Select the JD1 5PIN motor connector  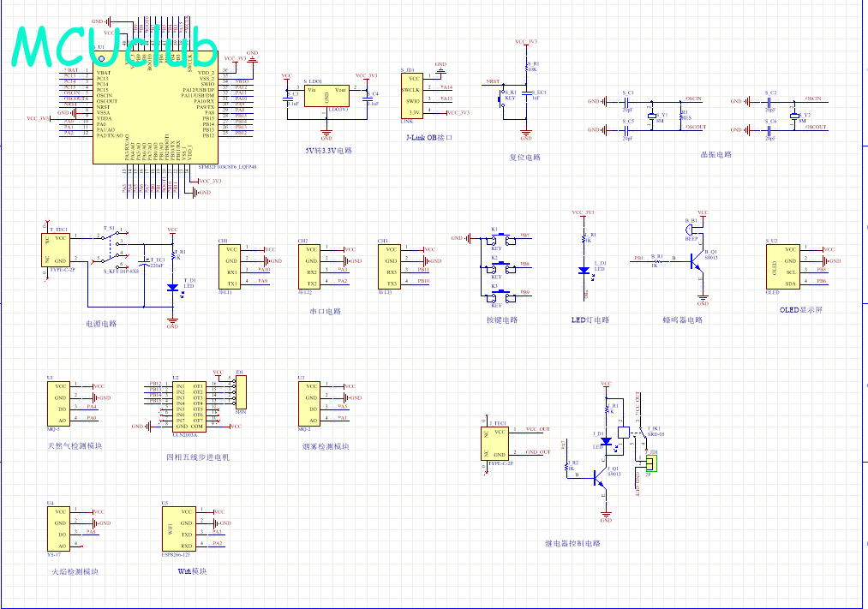pyautogui.click(x=241, y=392)
